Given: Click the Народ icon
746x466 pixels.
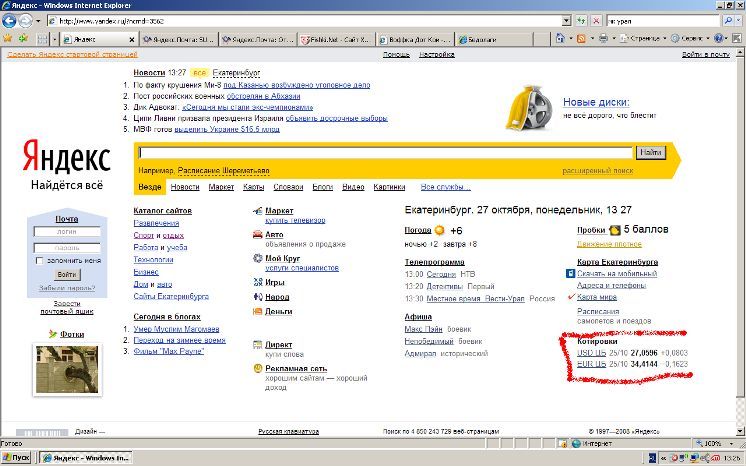Looking at the screenshot, I should point(257,297).
